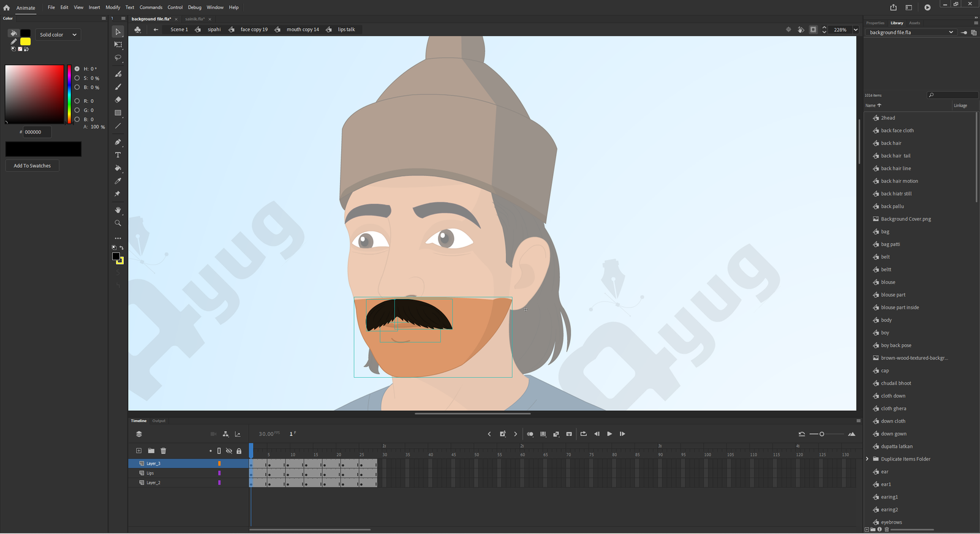Switch to the Properties tab
The width and height of the screenshot is (980, 534).
click(875, 23)
